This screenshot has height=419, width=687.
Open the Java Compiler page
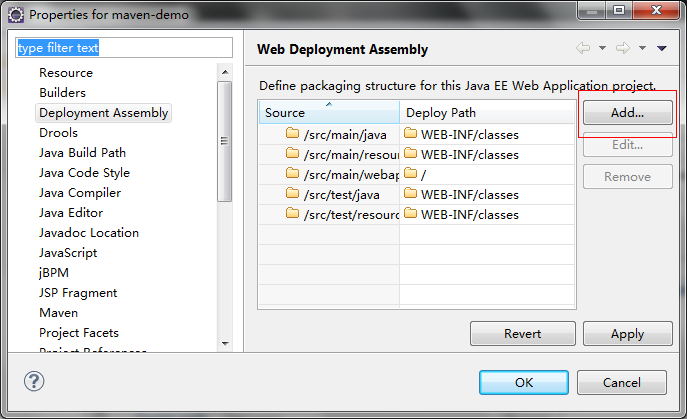pyautogui.click(x=80, y=193)
